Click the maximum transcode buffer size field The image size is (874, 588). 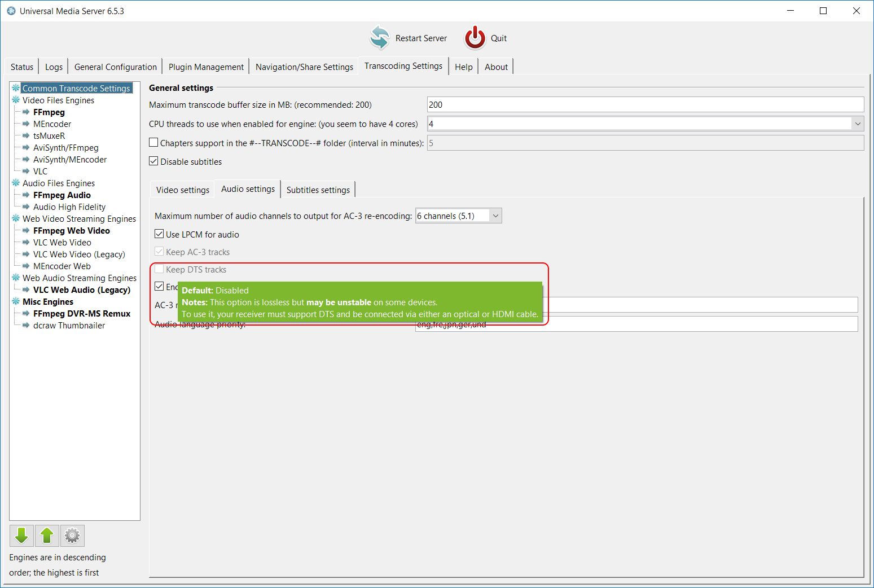pos(645,104)
